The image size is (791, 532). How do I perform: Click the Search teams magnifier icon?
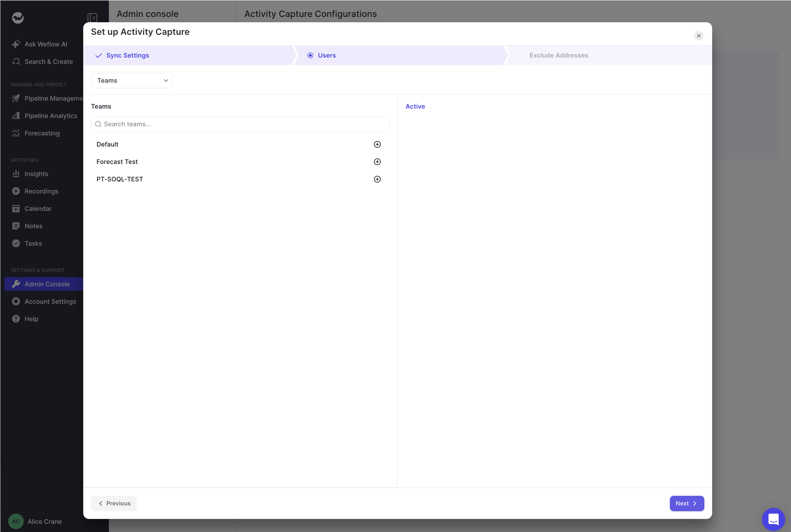coord(98,124)
